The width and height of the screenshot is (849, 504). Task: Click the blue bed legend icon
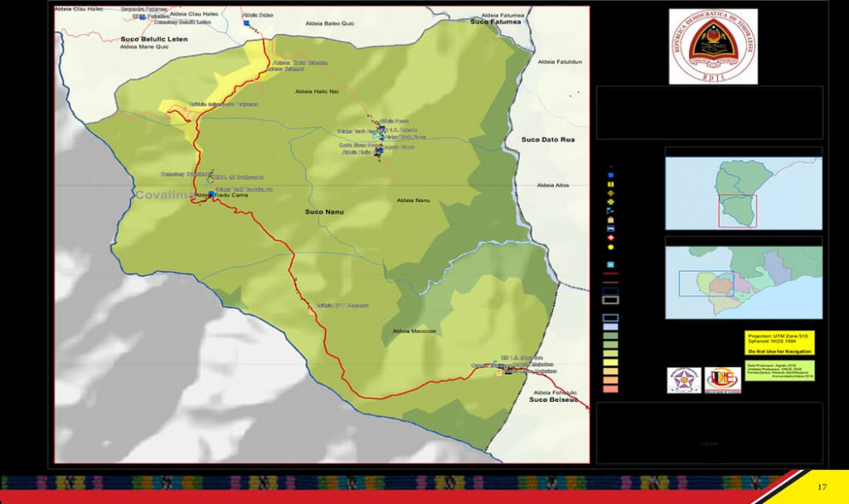(x=611, y=228)
